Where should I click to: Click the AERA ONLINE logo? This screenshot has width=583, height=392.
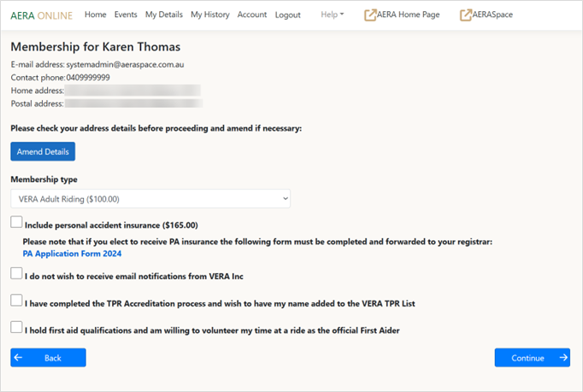point(41,15)
